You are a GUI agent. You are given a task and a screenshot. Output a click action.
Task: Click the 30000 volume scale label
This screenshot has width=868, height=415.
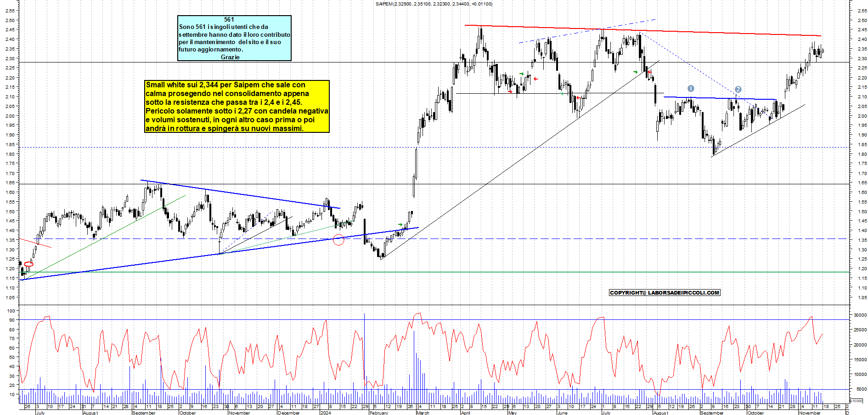click(x=860, y=315)
